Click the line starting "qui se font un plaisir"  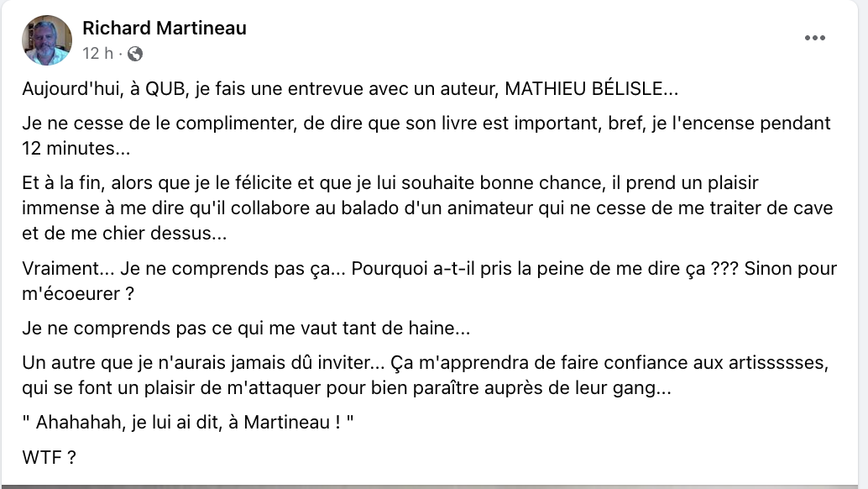pyautogui.click(x=347, y=387)
